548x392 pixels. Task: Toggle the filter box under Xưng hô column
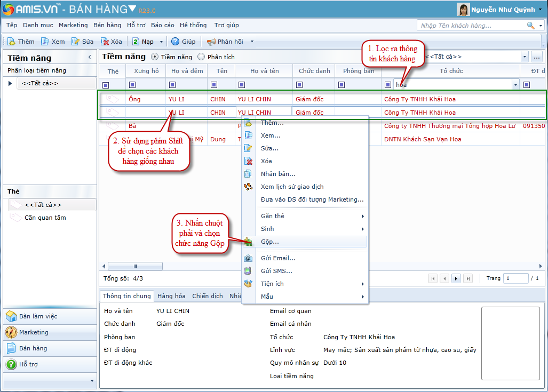pos(132,84)
